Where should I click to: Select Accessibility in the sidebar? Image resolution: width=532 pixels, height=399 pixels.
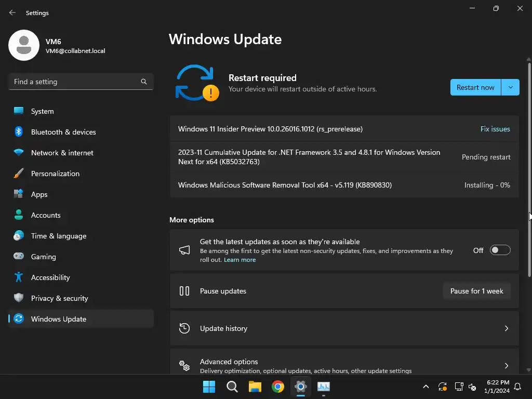tap(81, 277)
